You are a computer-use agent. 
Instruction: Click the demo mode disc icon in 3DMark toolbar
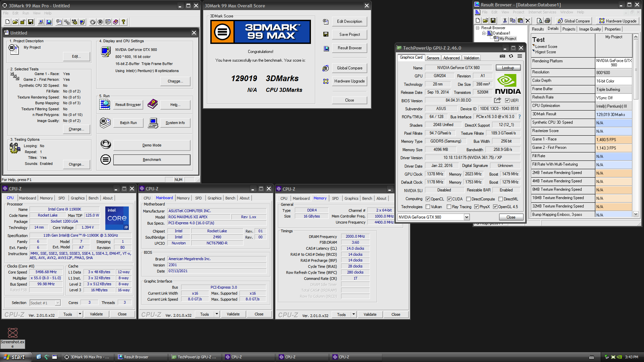tap(93, 22)
